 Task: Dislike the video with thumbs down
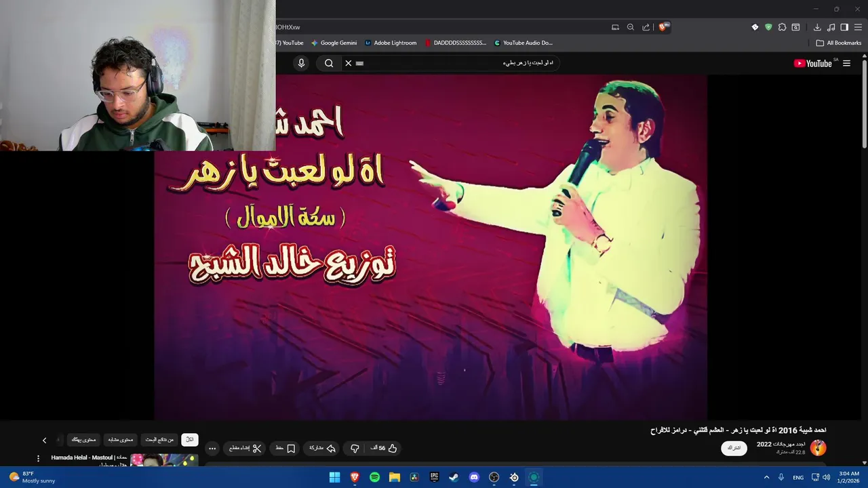coord(355,448)
